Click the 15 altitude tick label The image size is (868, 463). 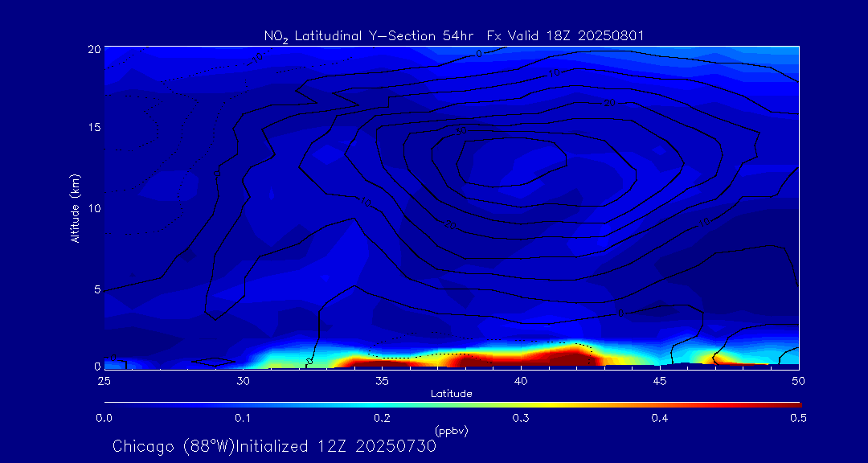point(92,128)
